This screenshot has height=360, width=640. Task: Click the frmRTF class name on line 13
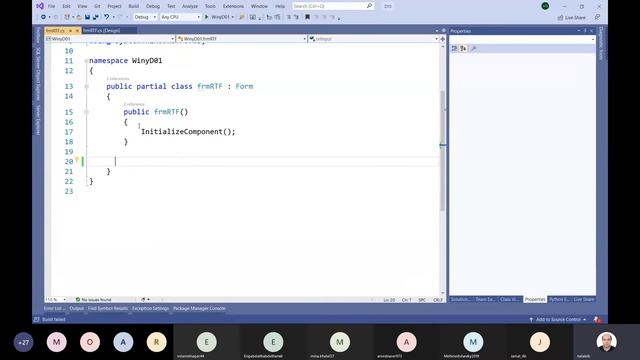210,87
